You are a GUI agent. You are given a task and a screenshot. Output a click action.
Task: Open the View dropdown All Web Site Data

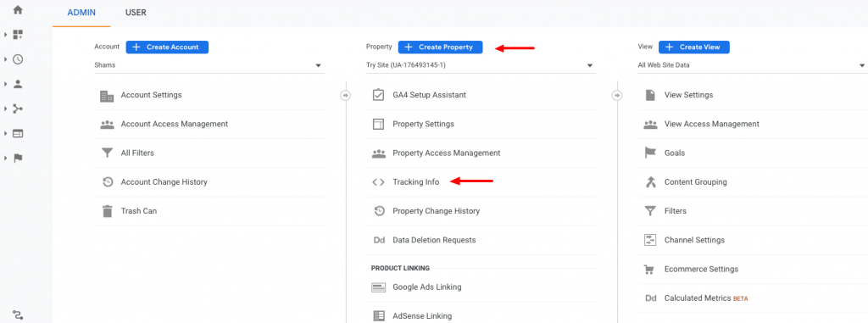tap(752, 65)
